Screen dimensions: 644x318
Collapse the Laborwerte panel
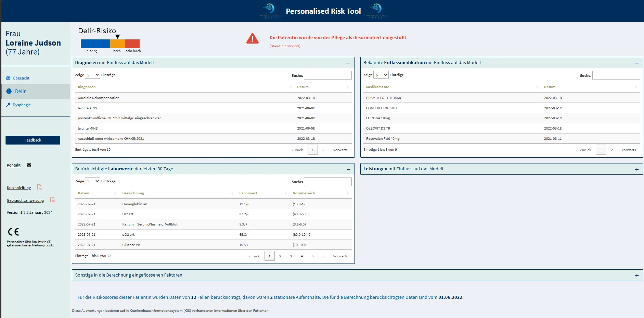tap(348, 169)
